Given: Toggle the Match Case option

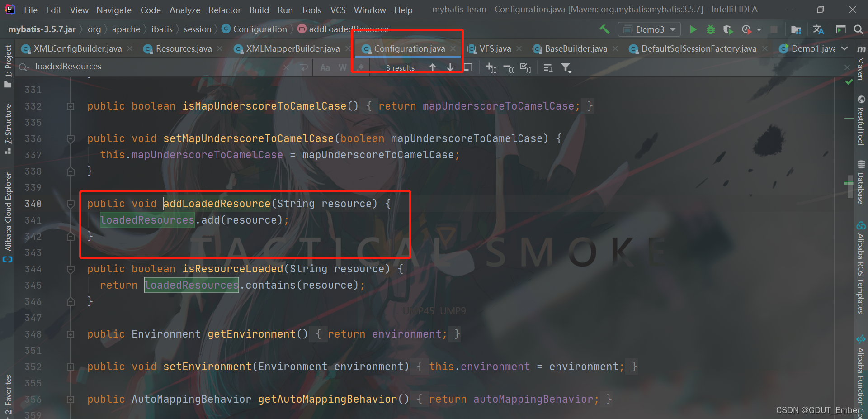Looking at the screenshot, I should tap(325, 67).
